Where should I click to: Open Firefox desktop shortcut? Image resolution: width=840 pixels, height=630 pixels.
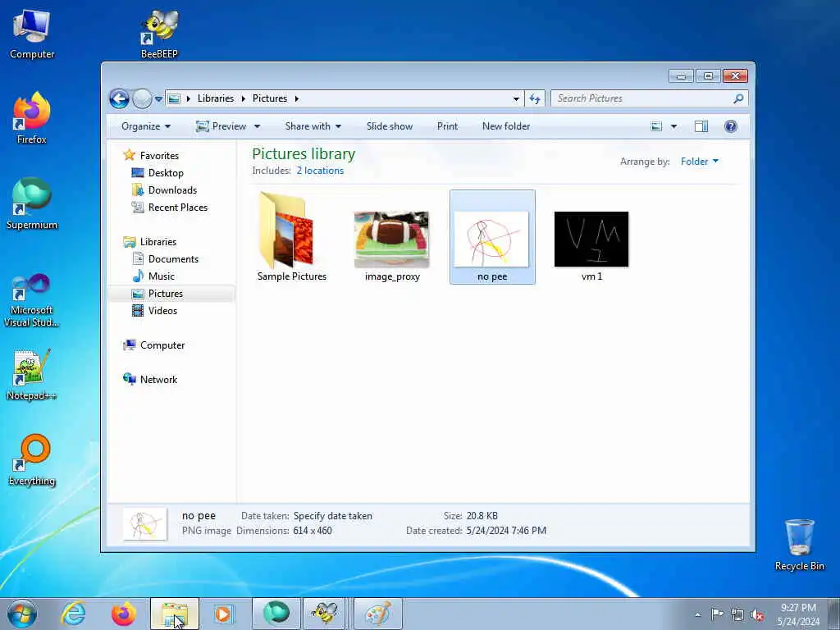click(32, 118)
